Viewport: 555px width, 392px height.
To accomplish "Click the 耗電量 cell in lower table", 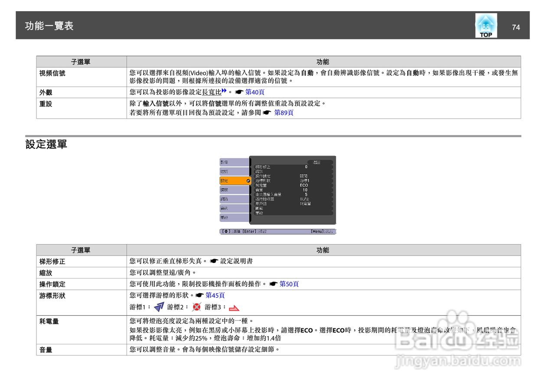I will click(x=82, y=330).
